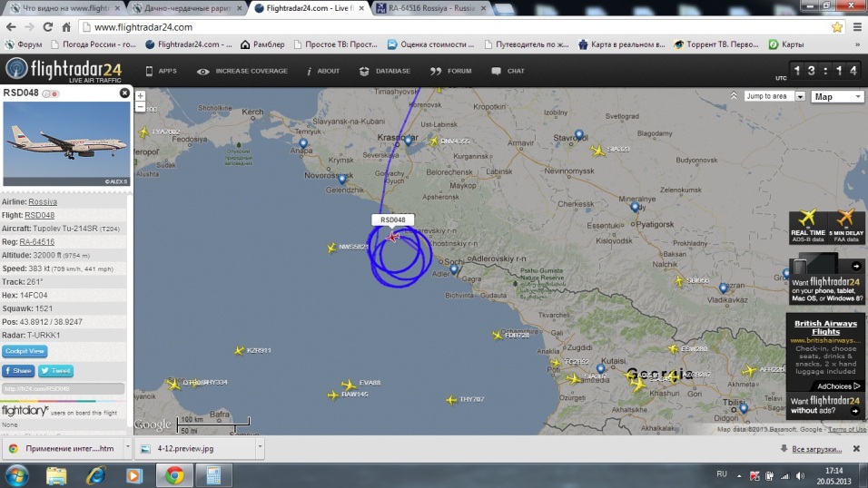The width and height of the screenshot is (868, 488).
Task: Zoom out the map with minus button
Action: 140,106
